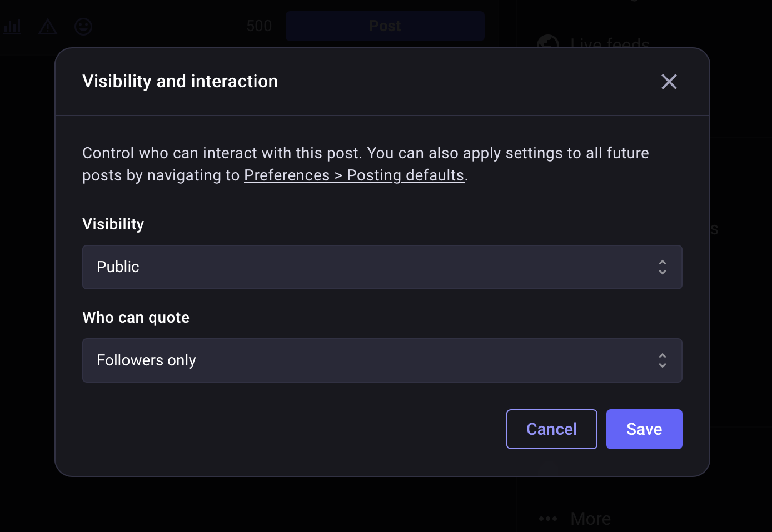Click the Visibility field label
The width and height of the screenshot is (772, 532).
point(113,224)
